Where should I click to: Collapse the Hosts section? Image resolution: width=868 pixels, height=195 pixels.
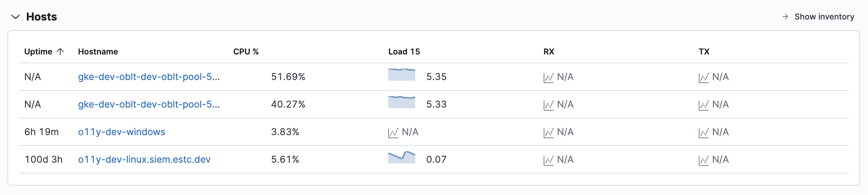point(14,16)
